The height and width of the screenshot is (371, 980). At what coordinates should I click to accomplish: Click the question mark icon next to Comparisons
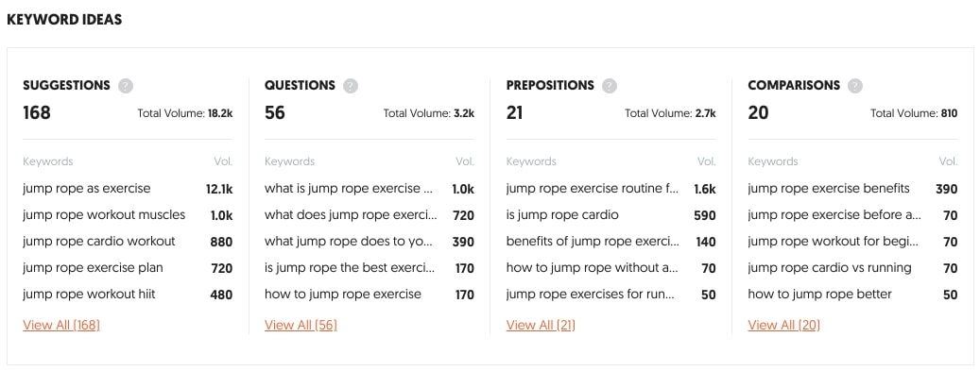click(x=855, y=86)
